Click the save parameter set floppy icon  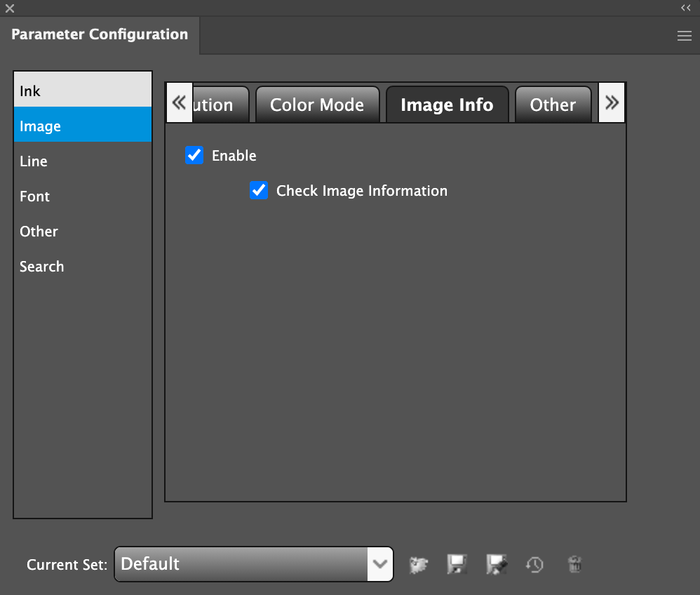[x=457, y=564]
